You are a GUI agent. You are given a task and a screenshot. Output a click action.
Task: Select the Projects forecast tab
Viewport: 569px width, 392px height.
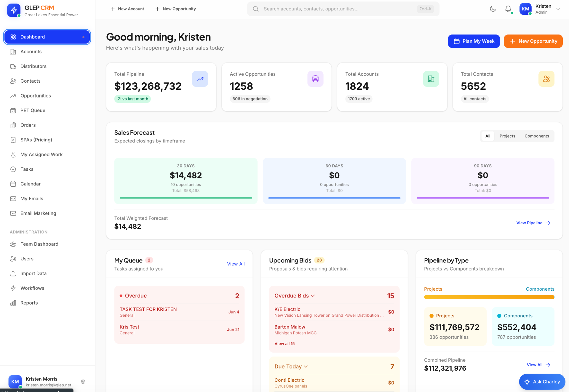507,136
